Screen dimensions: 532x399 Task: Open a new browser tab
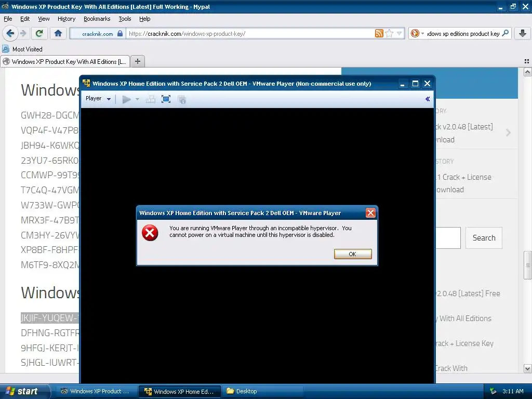point(137,61)
